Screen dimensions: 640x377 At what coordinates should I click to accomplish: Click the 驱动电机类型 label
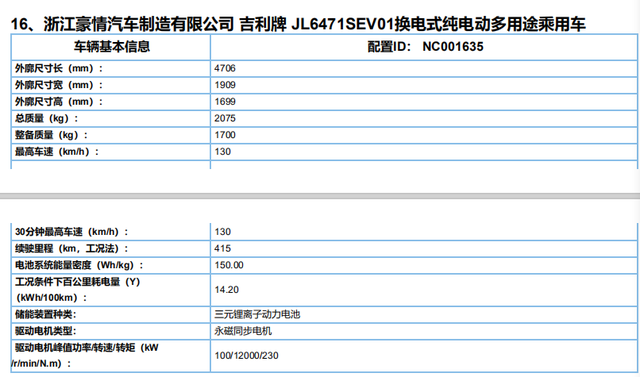pos(45,331)
